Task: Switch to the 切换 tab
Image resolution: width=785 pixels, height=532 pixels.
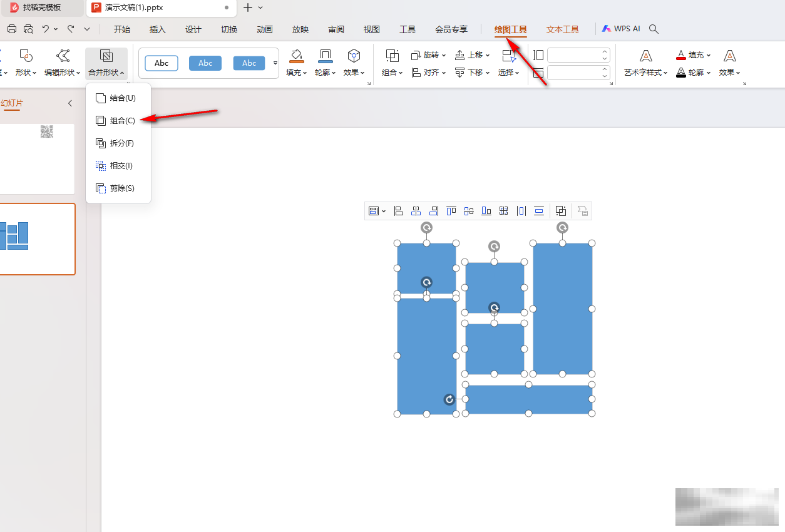Action: (x=229, y=29)
